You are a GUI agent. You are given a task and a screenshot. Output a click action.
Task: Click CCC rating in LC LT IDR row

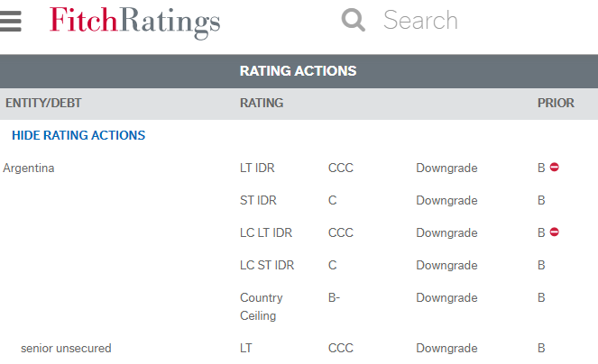point(341,232)
